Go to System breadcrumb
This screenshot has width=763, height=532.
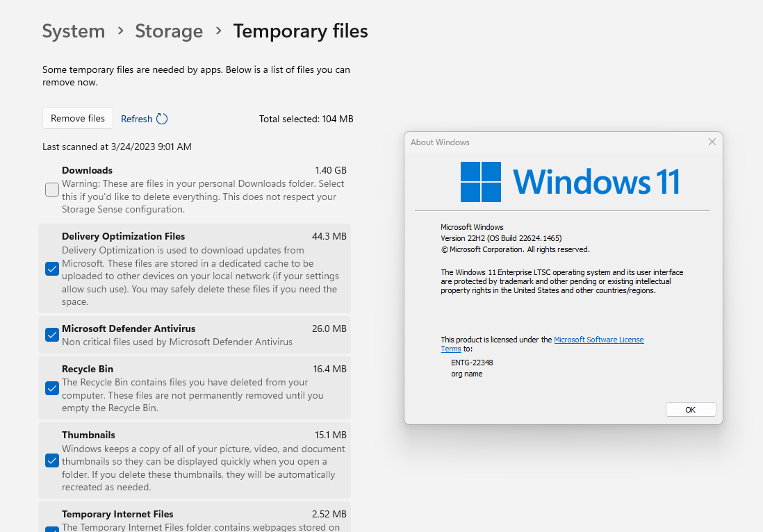[x=74, y=31]
